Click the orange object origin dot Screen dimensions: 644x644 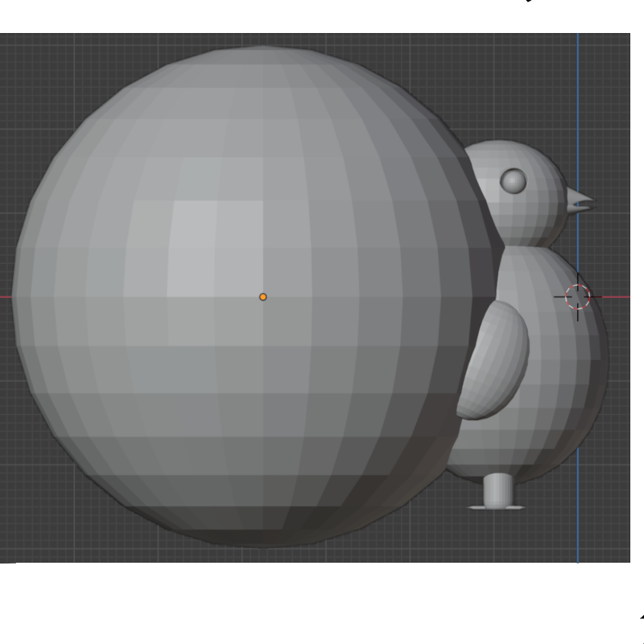263,298
